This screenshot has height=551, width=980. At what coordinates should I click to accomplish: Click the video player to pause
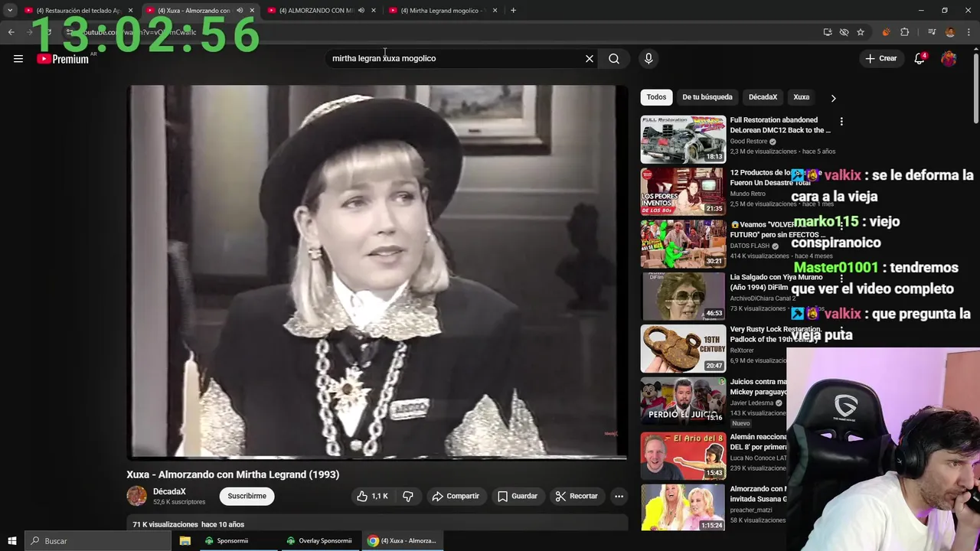(x=377, y=272)
